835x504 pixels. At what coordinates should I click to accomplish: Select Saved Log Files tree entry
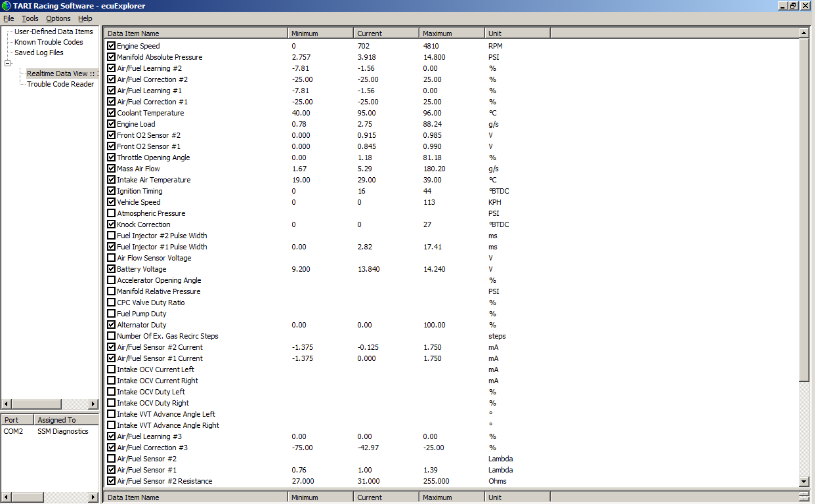coord(39,52)
